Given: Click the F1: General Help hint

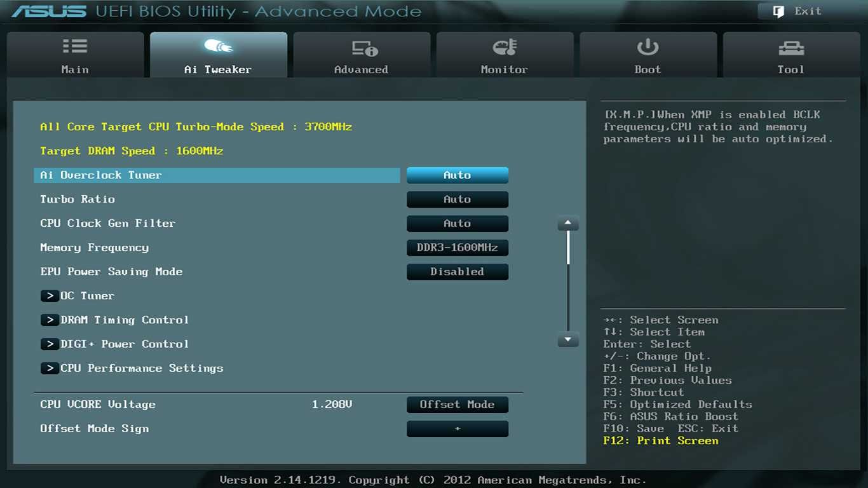Looking at the screenshot, I should pyautogui.click(x=658, y=368).
